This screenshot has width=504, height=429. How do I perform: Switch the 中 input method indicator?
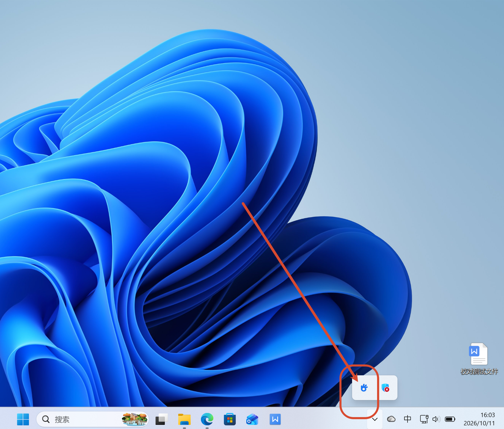pos(408,419)
